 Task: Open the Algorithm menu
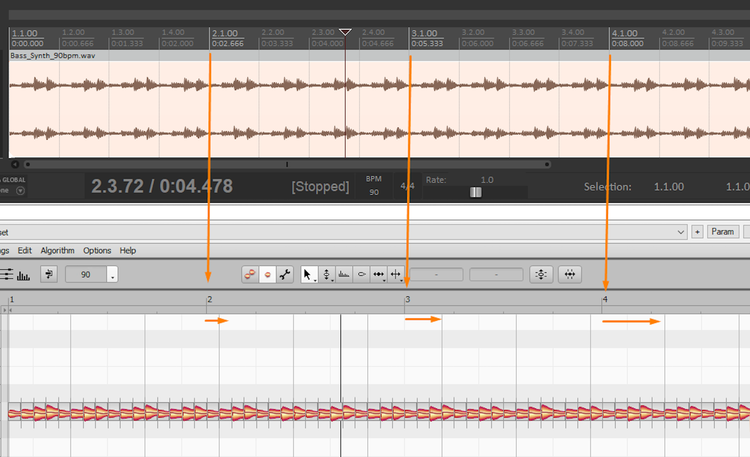(x=57, y=251)
